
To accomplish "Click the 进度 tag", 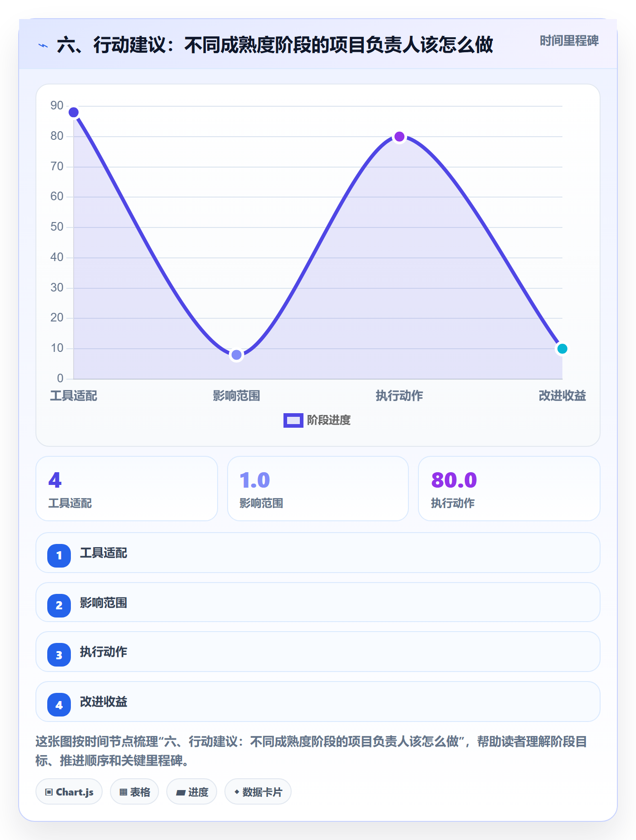I will (192, 792).
